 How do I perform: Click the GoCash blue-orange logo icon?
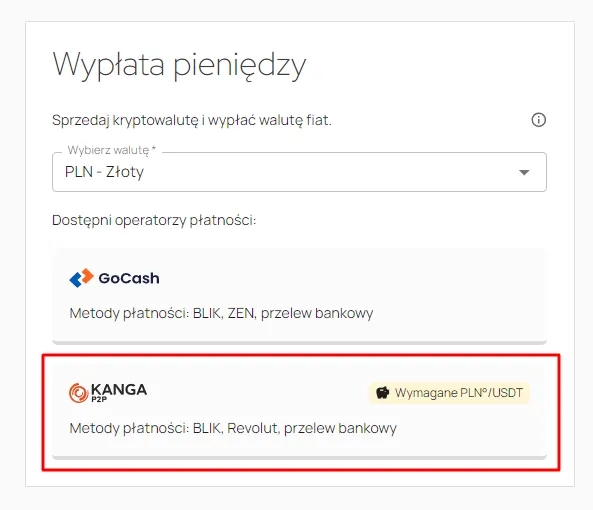point(81,278)
